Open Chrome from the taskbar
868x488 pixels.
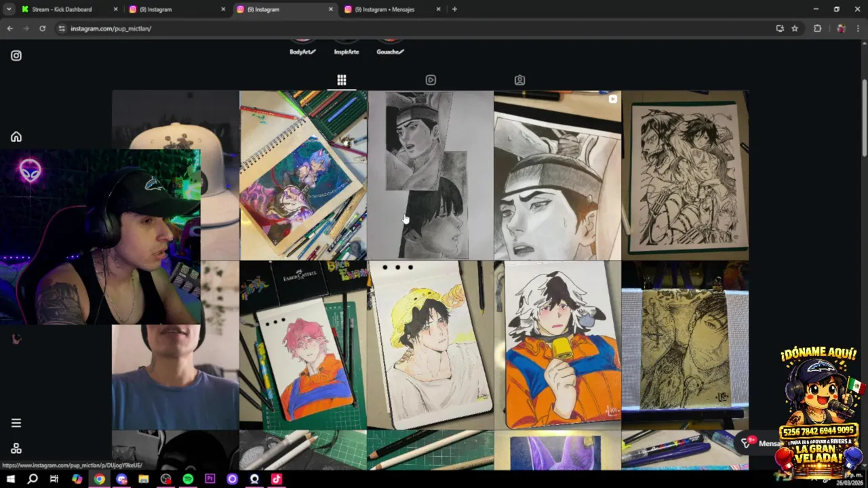tap(99, 479)
